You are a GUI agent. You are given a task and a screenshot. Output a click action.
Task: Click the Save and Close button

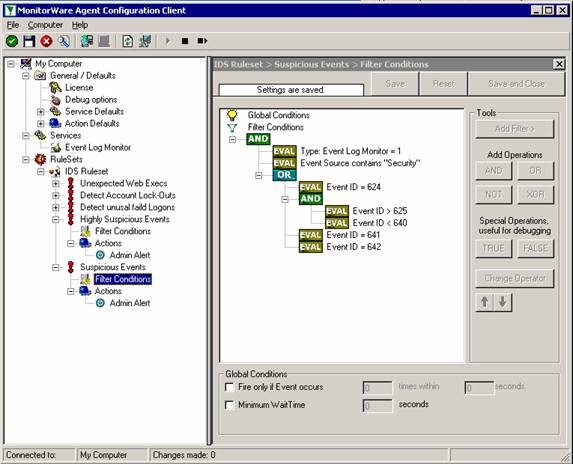pos(516,84)
